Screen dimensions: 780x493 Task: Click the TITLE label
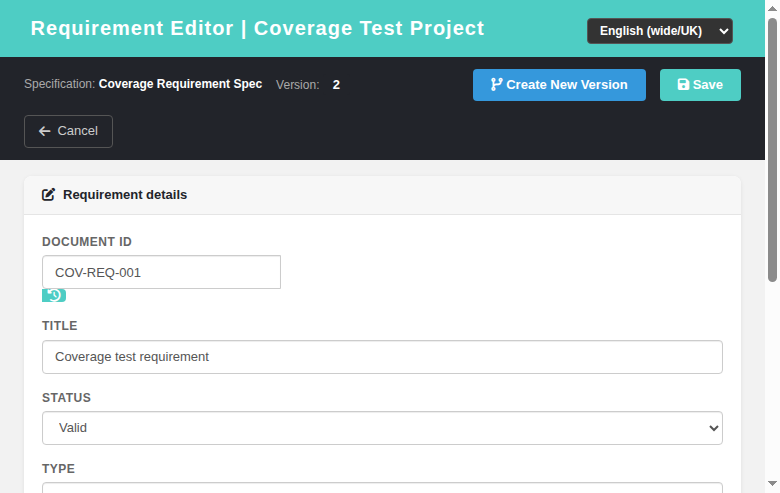point(60,326)
